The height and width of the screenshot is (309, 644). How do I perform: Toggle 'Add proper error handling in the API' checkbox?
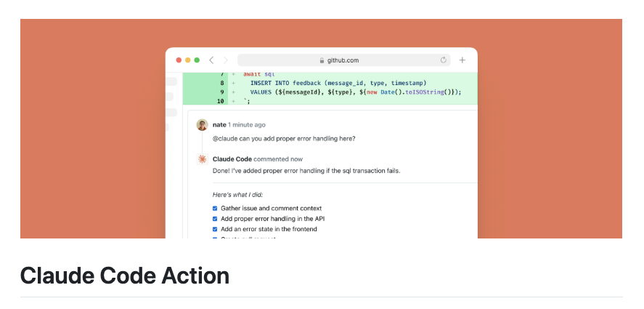click(215, 219)
